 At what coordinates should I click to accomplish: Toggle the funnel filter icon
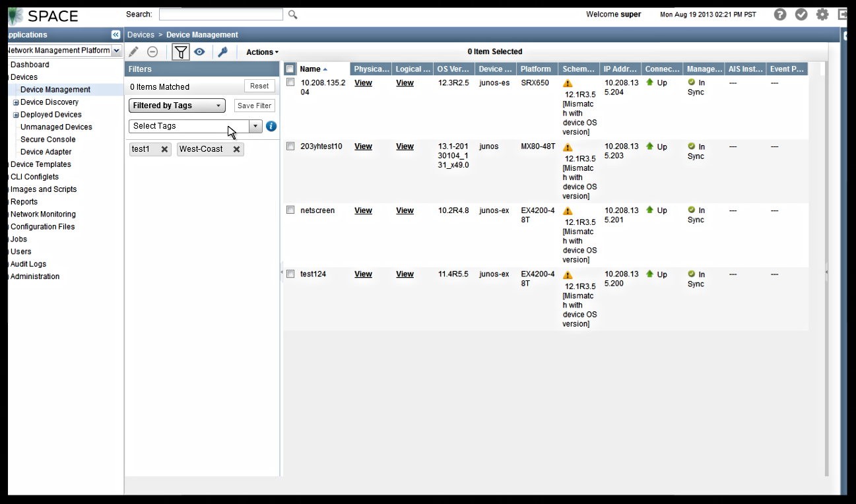pos(181,51)
